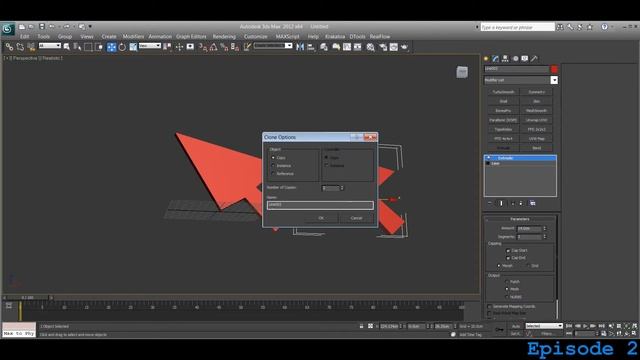640x360 pixels.
Task: Open the selection filter All dropdown
Action: click(50, 46)
